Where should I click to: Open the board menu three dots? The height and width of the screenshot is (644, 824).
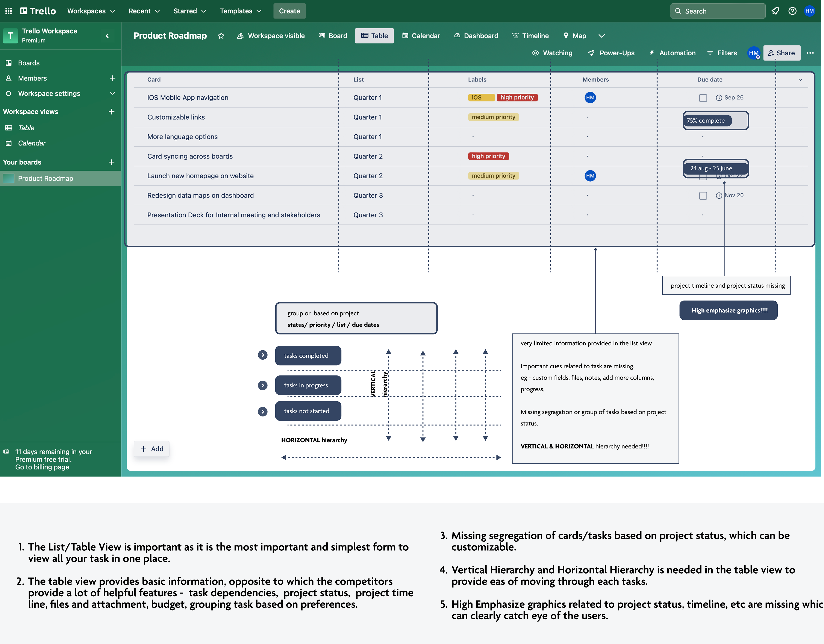tap(810, 53)
